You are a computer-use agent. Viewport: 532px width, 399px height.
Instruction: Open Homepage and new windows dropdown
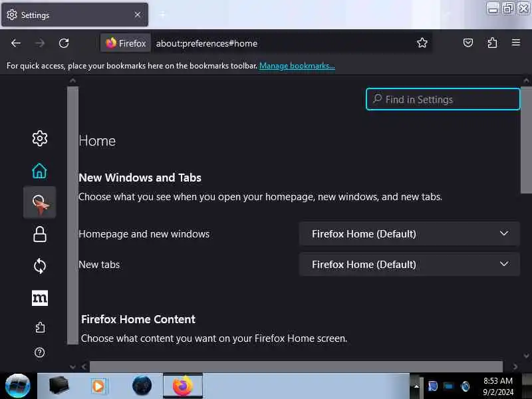[x=409, y=234]
